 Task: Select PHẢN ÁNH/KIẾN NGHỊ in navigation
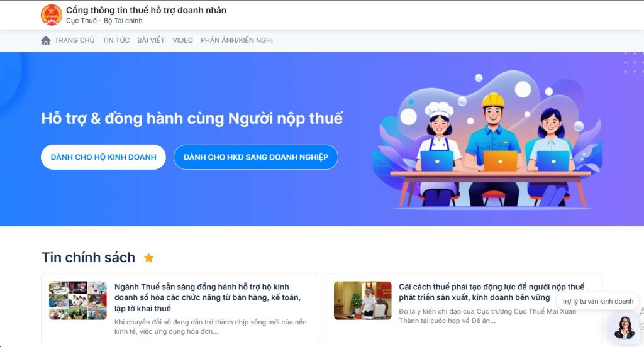(x=236, y=40)
